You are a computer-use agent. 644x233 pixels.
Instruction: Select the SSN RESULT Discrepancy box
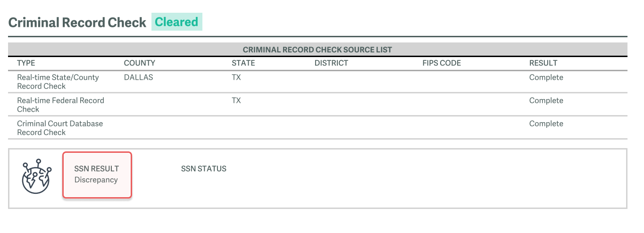tap(97, 175)
